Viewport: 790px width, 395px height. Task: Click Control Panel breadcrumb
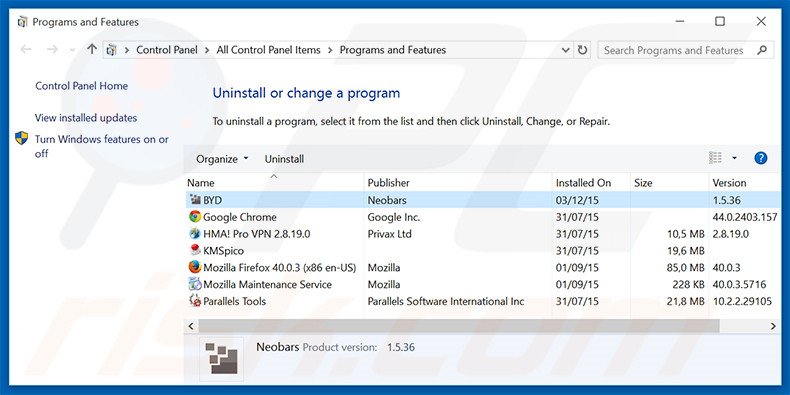[167, 50]
